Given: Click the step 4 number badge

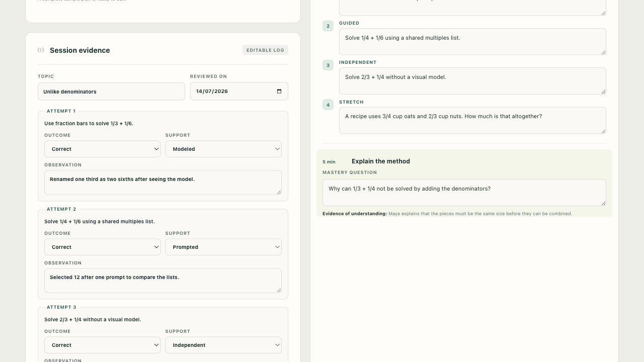Looking at the screenshot, I should (x=328, y=105).
